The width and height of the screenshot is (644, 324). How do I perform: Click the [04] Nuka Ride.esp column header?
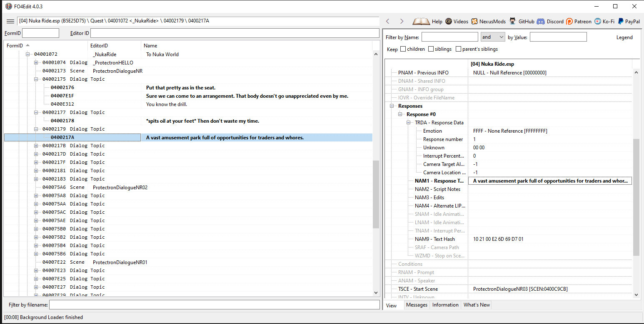click(x=550, y=64)
